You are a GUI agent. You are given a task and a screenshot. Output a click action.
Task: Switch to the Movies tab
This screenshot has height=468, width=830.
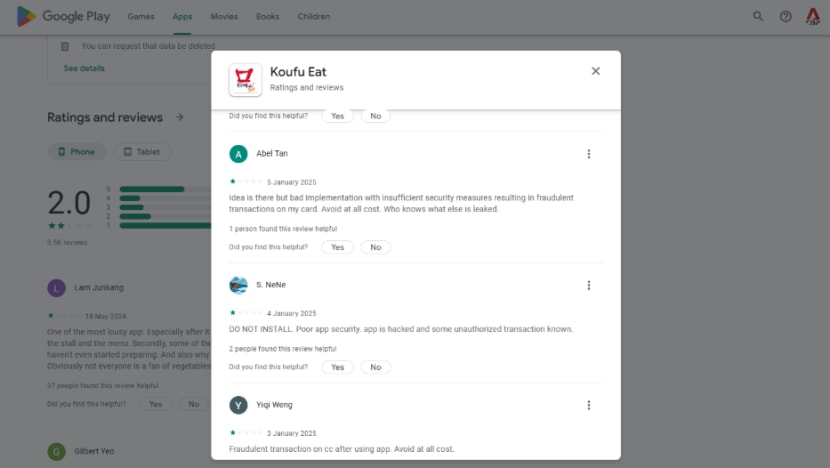(x=224, y=16)
